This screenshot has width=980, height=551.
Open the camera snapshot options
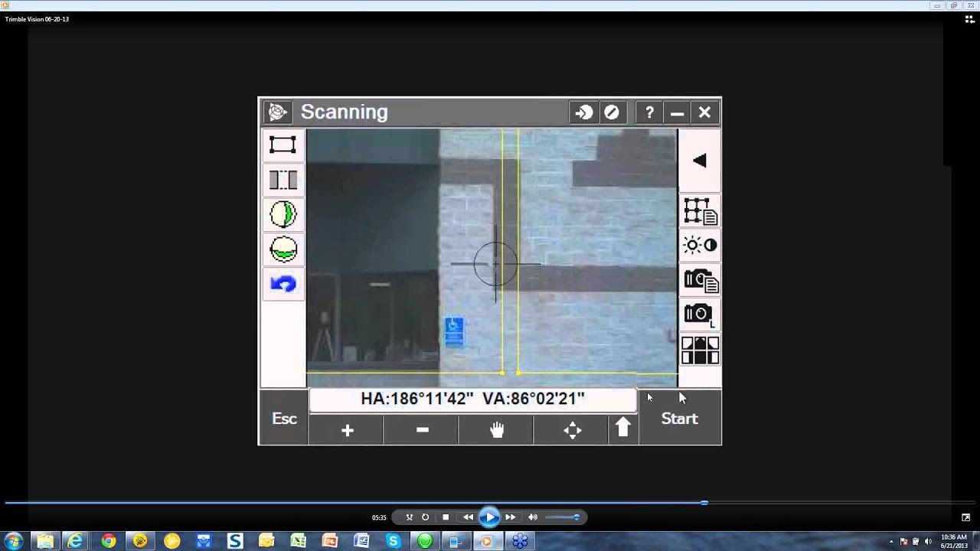[x=700, y=280]
